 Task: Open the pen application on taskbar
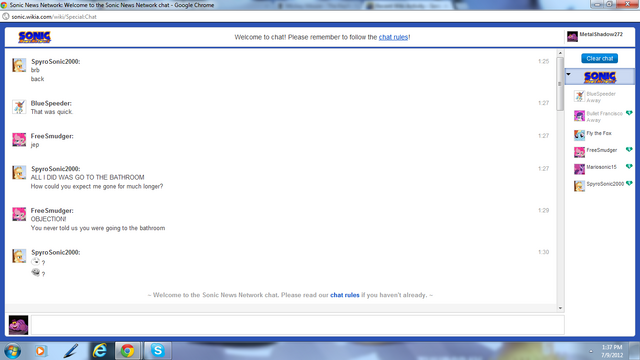pos(70,351)
